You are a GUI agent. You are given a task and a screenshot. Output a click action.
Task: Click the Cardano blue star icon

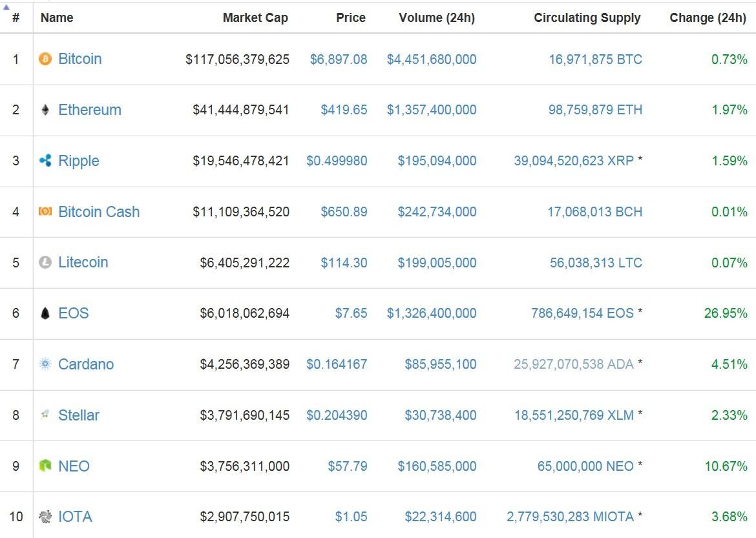coord(45,364)
